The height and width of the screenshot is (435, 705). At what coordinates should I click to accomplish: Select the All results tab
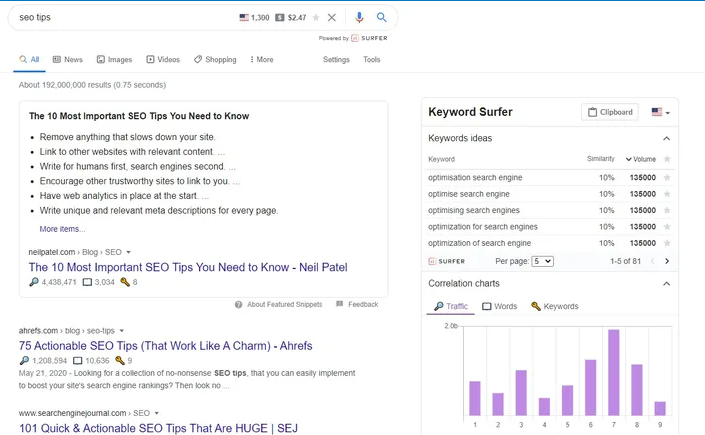tap(29, 59)
